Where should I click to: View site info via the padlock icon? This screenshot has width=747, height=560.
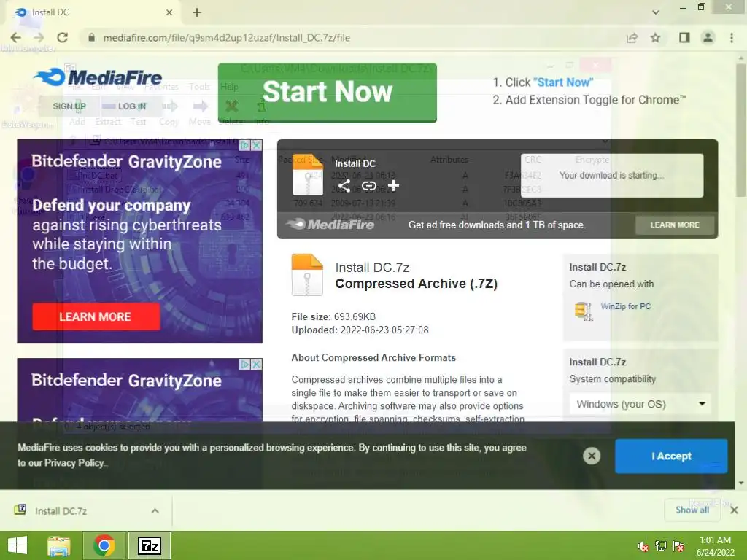coord(91,38)
